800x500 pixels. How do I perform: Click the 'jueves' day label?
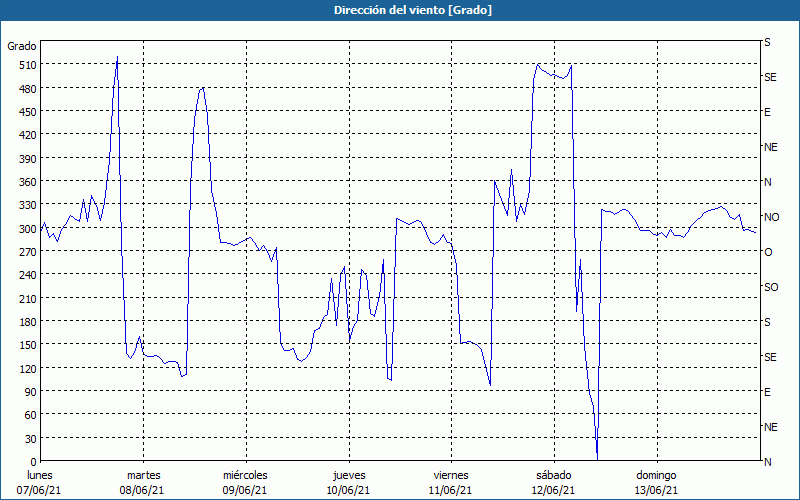pos(349,476)
